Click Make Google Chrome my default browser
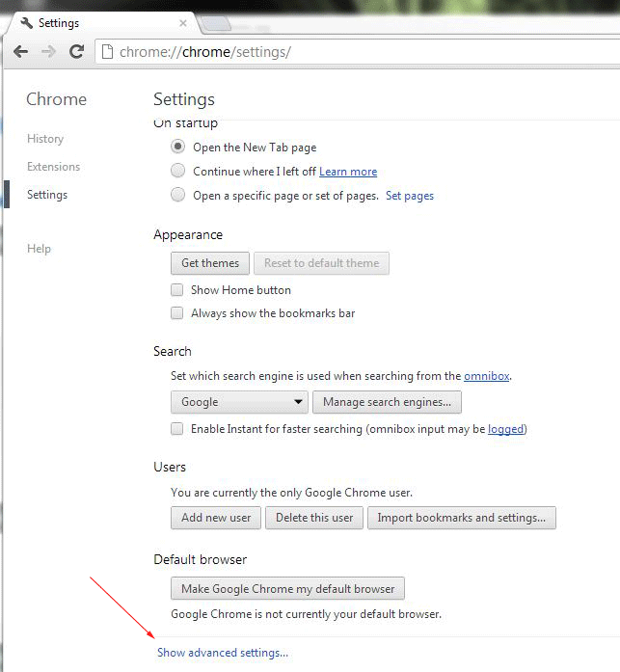Image resolution: width=620 pixels, height=672 pixels. point(287,589)
